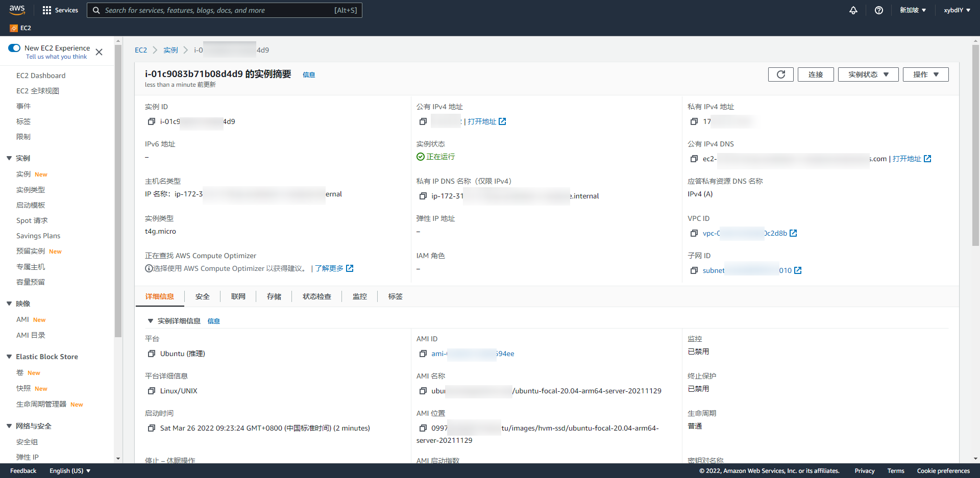Viewport: 980px width, 478px height.
Task: Click the EC2 service shortcut icon
Action: (14, 28)
